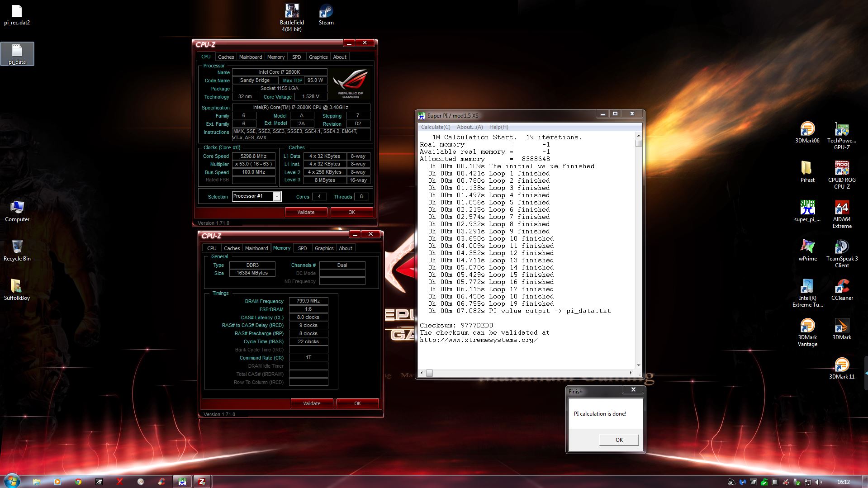Open the About...(A) menu in Super PI

coord(470,127)
